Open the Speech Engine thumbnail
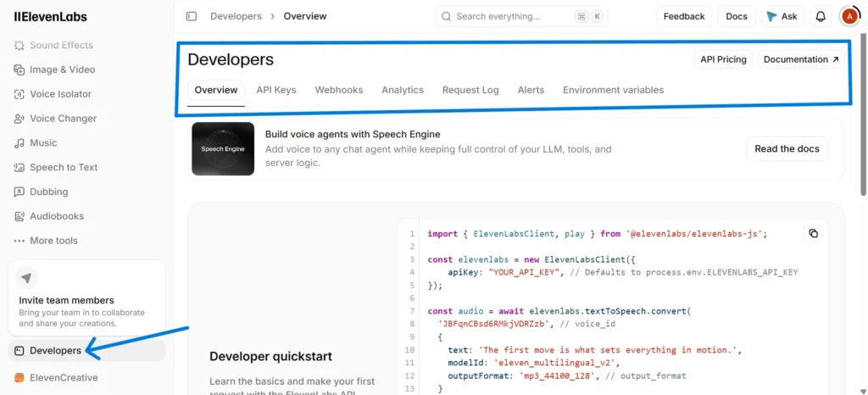Image resolution: width=868 pixels, height=395 pixels. [223, 149]
